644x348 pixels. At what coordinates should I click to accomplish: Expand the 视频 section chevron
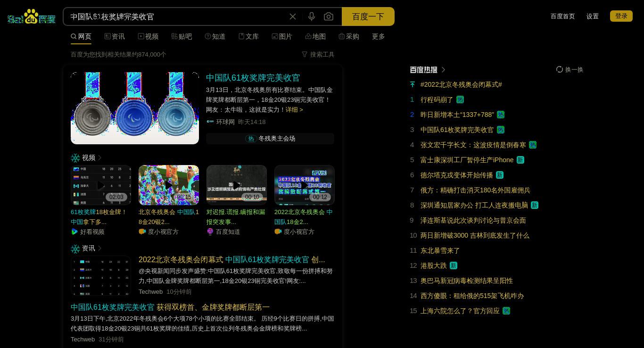pos(99,157)
